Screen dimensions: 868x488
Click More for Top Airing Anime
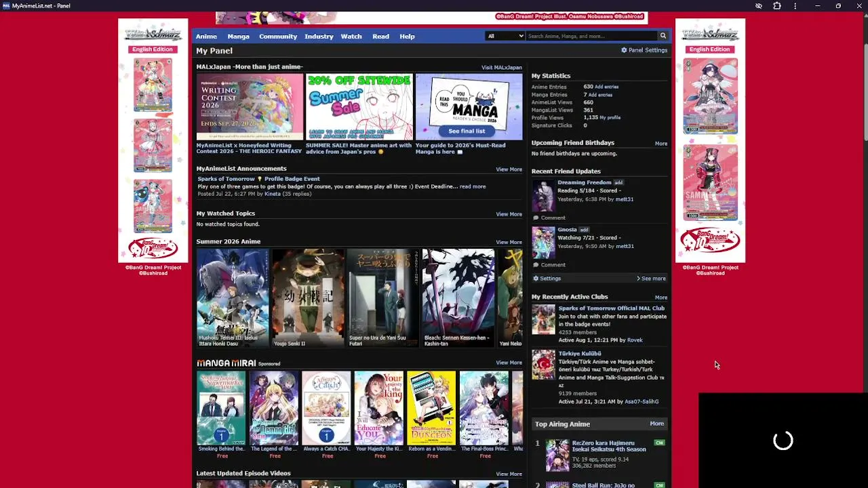coord(657,424)
